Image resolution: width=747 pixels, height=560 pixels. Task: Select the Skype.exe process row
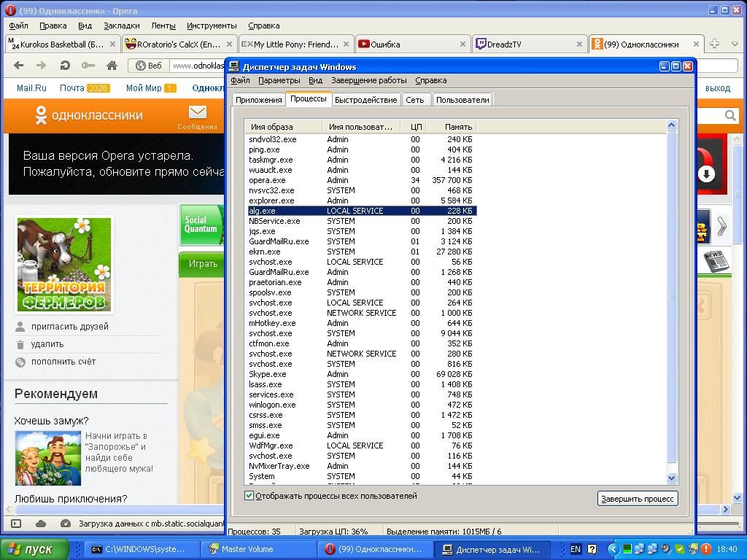tap(361, 374)
